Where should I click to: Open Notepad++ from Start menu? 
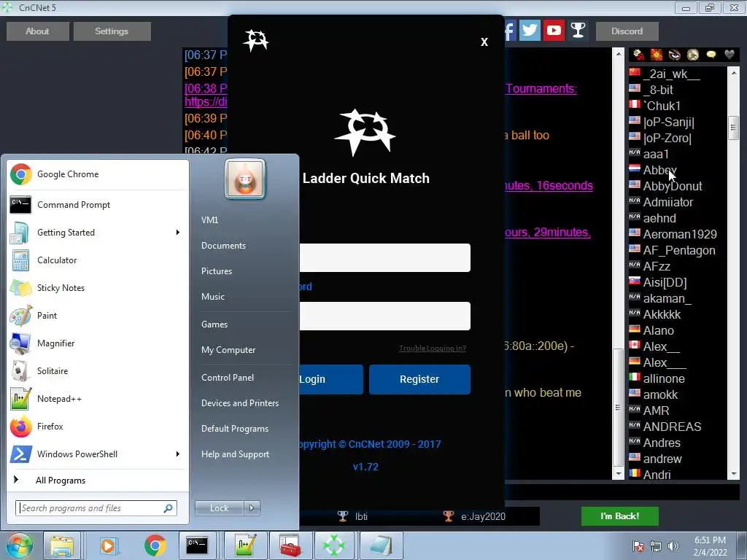point(98,399)
